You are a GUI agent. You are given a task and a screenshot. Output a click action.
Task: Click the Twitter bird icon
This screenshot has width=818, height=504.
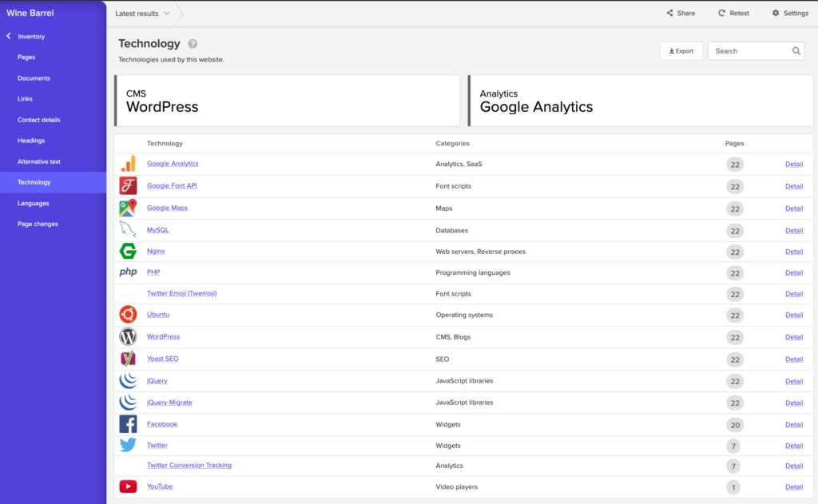(x=128, y=445)
